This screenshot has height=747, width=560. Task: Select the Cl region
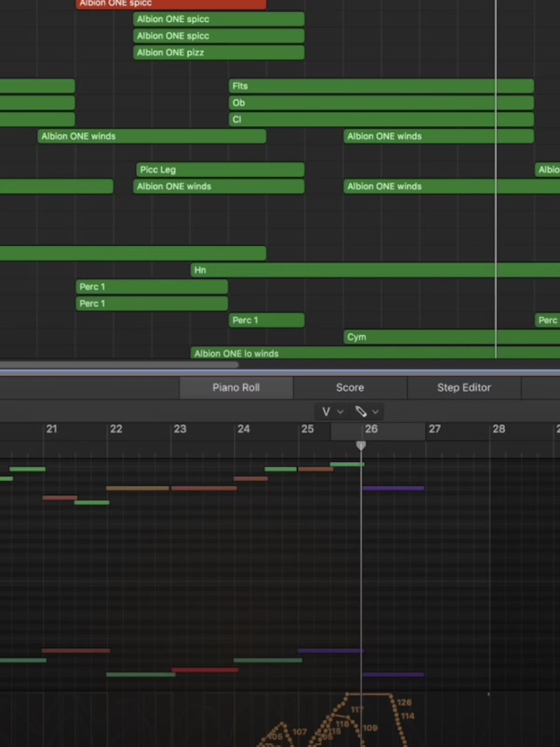click(x=381, y=119)
